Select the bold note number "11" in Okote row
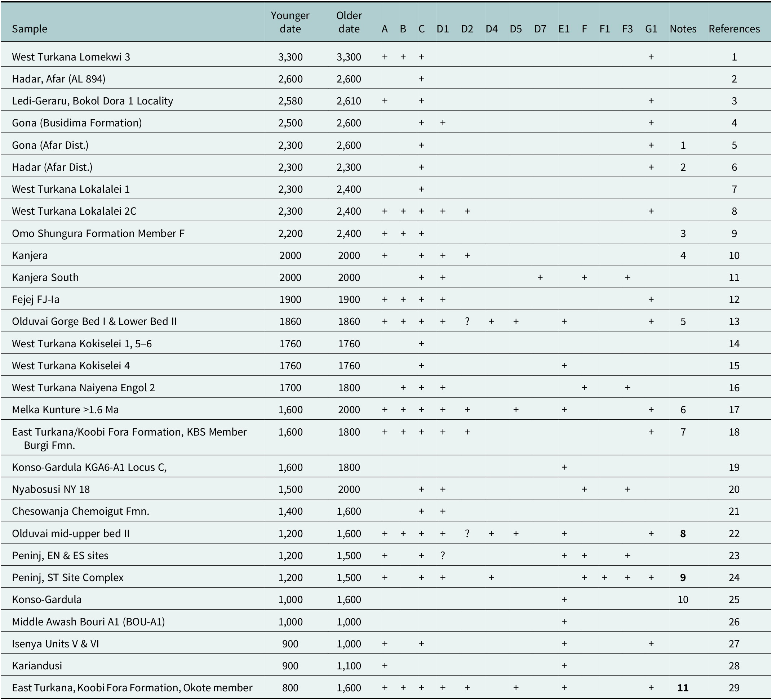The height and width of the screenshot is (700, 772). 683,688
